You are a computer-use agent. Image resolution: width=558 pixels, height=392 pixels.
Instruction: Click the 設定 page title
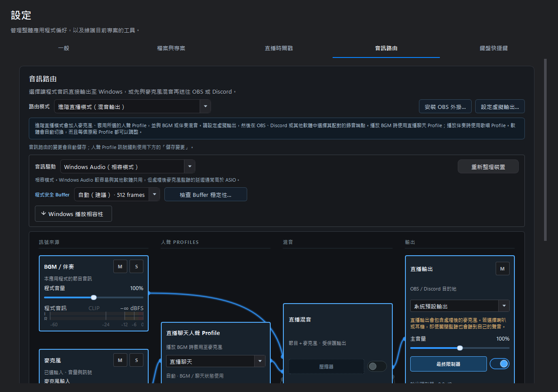pos(21,15)
